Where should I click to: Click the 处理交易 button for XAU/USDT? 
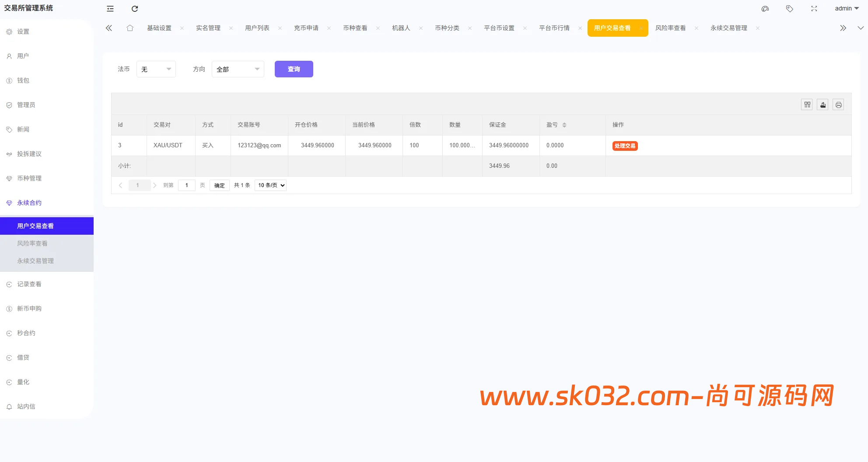click(x=625, y=146)
